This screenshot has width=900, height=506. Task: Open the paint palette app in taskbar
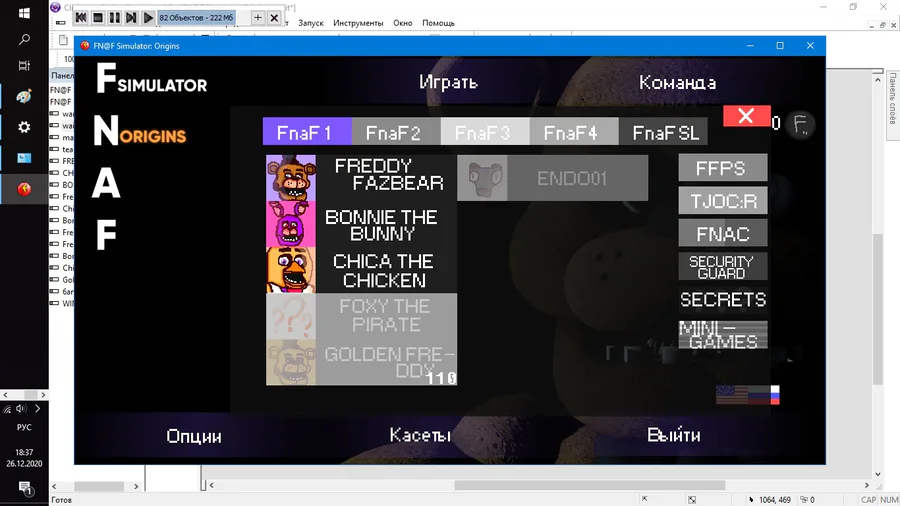pos(24,96)
